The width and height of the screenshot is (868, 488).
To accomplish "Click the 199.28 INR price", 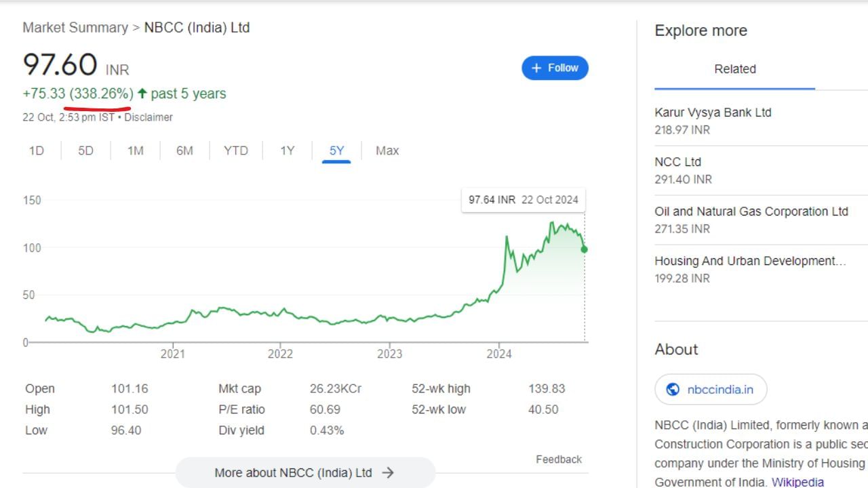I will [x=682, y=279].
